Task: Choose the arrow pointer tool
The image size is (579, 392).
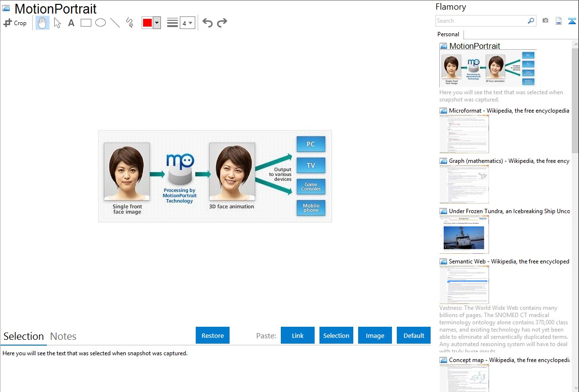Action: [x=57, y=23]
